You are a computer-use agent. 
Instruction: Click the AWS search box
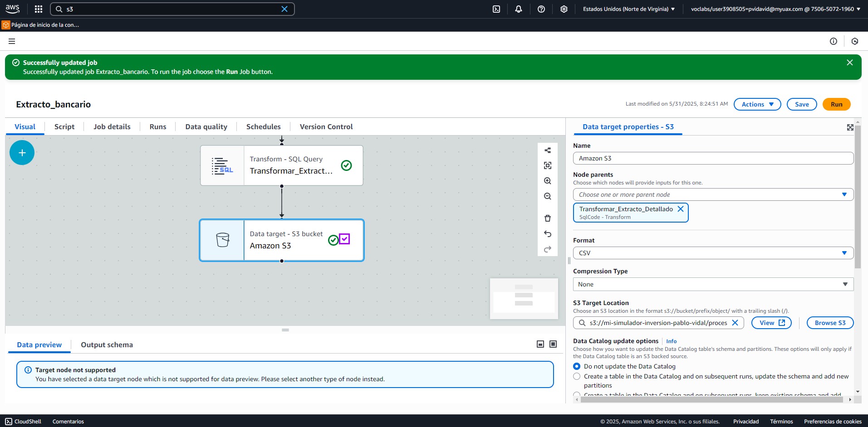coord(172,9)
